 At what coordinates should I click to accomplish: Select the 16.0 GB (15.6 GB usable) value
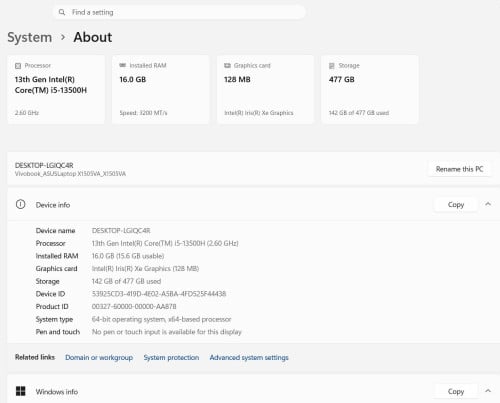coord(128,256)
